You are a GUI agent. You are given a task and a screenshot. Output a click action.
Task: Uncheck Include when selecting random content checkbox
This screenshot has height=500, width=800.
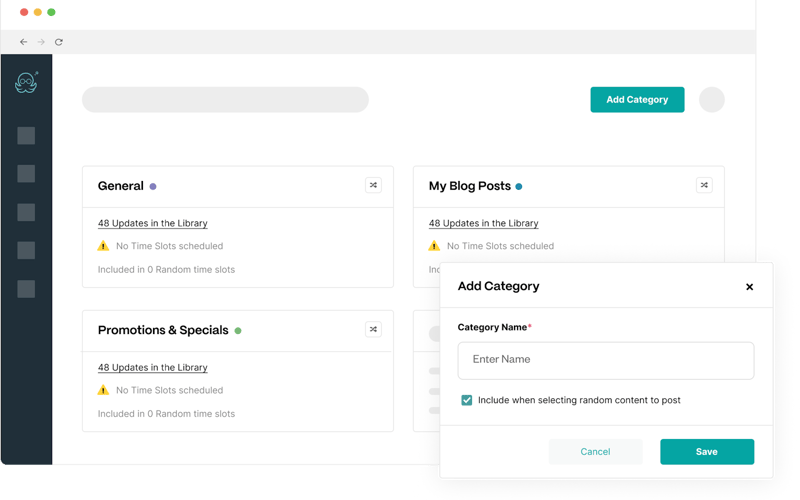pyautogui.click(x=467, y=400)
